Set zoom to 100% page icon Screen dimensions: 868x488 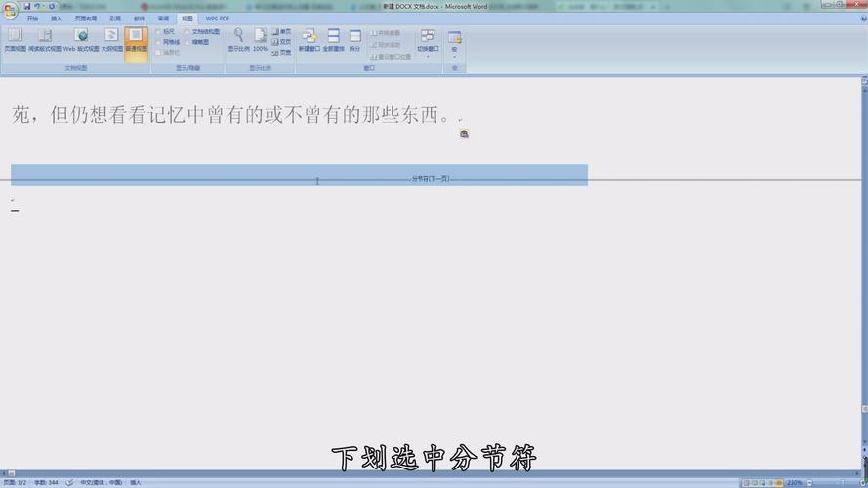point(260,40)
